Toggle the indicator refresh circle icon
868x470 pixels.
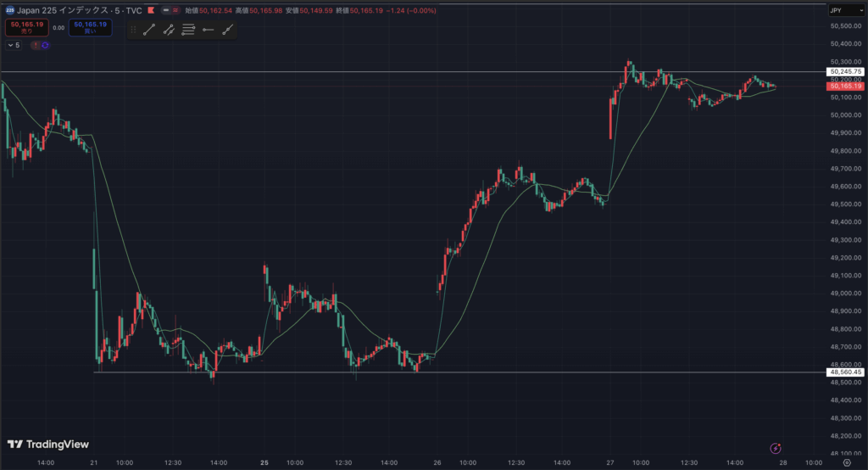[45, 45]
